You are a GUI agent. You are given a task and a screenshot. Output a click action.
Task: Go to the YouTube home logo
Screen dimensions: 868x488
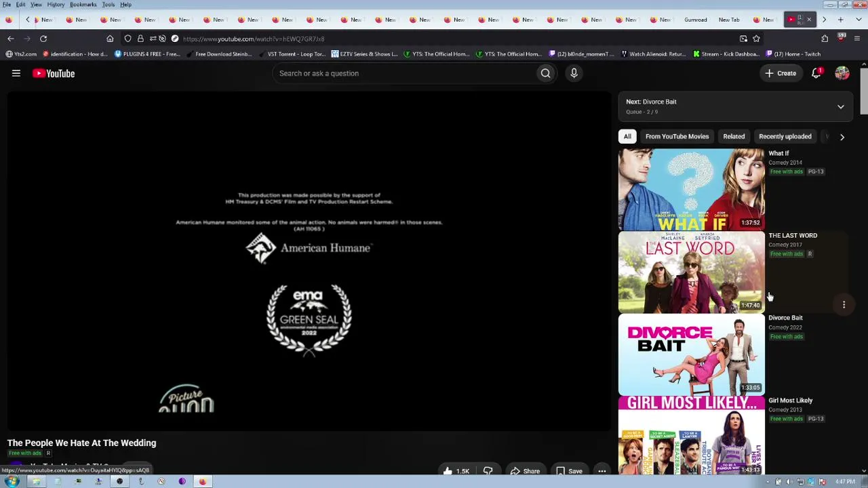(54, 73)
